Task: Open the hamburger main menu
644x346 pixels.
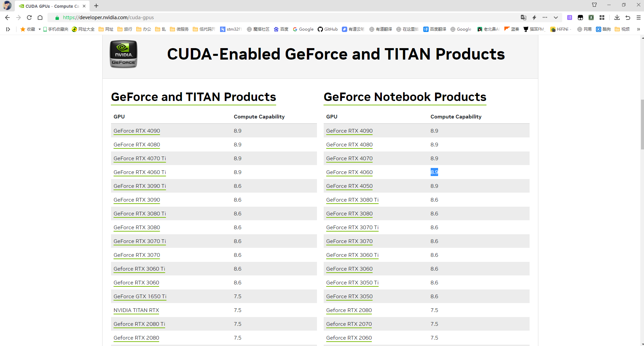Action: point(638,18)
